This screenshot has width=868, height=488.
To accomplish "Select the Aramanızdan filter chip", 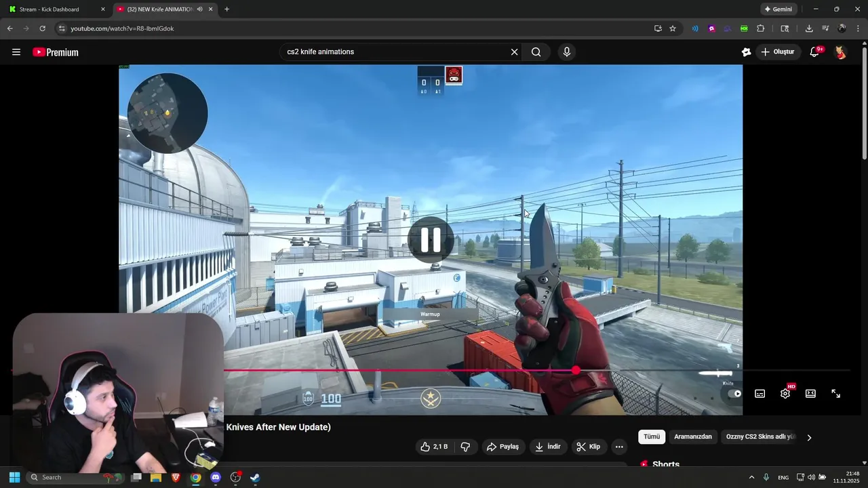I will tap(693, 437).
